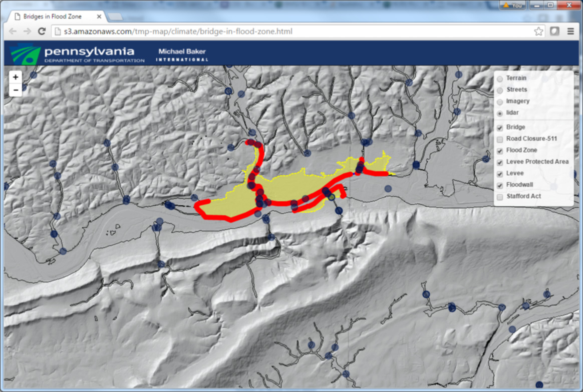Click the extension icon beside the star
583x392 pixels.
[x=554, y=32]
